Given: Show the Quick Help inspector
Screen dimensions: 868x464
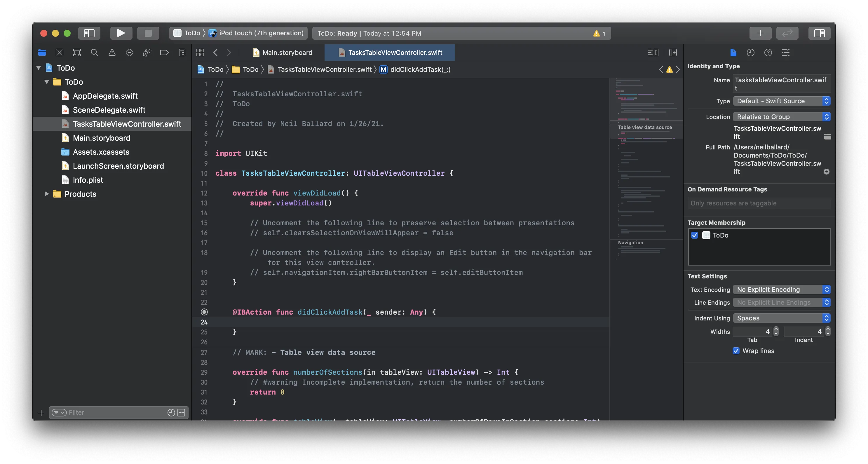Looking at the screenshot, I should [768, 53].
